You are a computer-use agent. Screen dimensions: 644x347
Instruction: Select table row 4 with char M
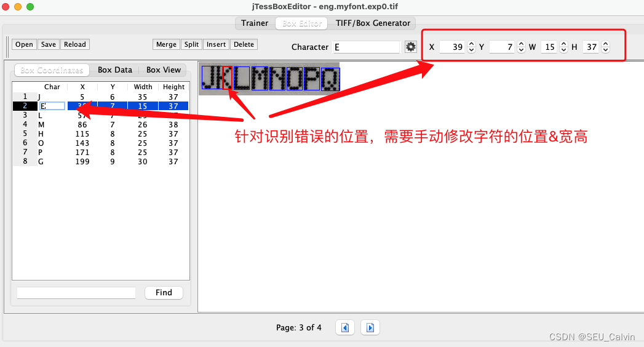[101, 124]
